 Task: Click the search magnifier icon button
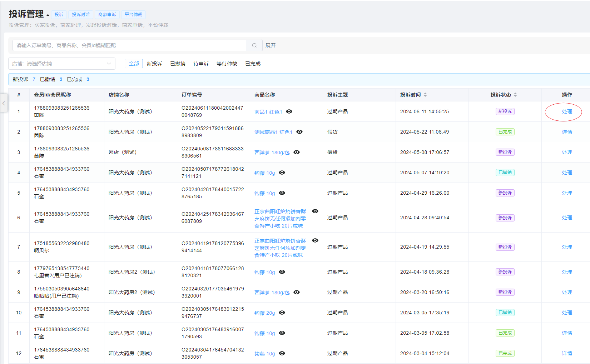(x=254, y=45)
